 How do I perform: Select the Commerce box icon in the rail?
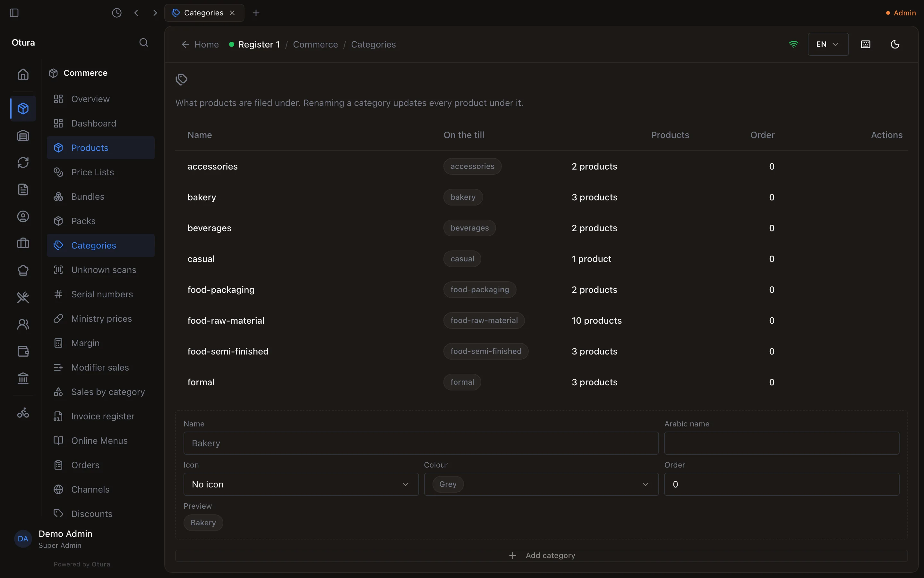[x=23, y=109]
